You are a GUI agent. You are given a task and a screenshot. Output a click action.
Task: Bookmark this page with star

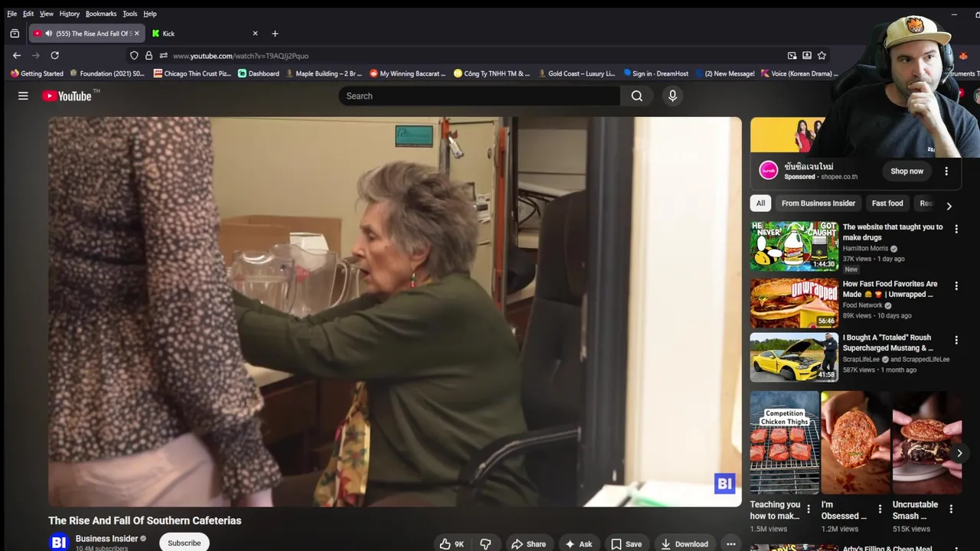pos(822,55)
